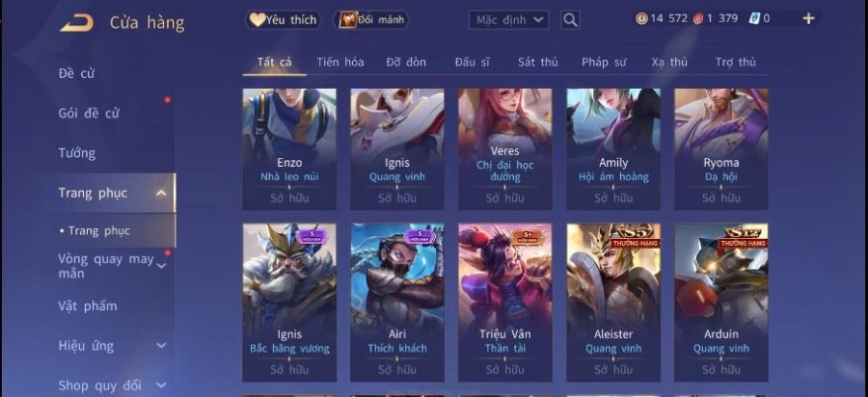Image resolution: width=868 pixels, height=397 pixels.
Task: Tap the plus icon to add currency
Action: [x=808, y=19]
